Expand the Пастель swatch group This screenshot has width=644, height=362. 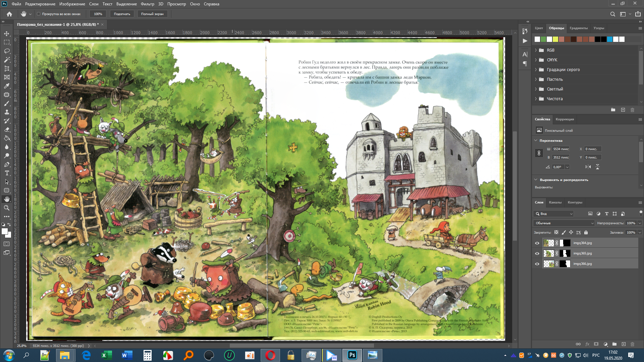click(x=536, y=79)
